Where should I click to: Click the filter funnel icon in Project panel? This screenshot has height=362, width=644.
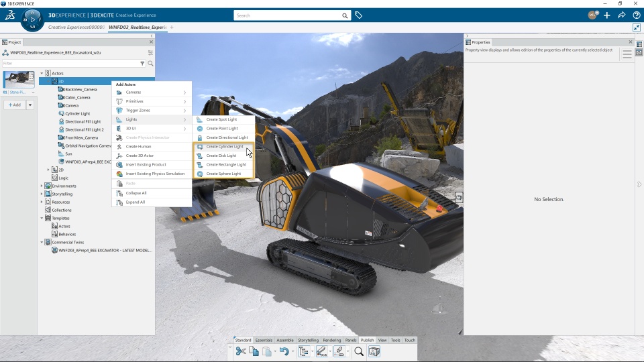tap(142, 63)
